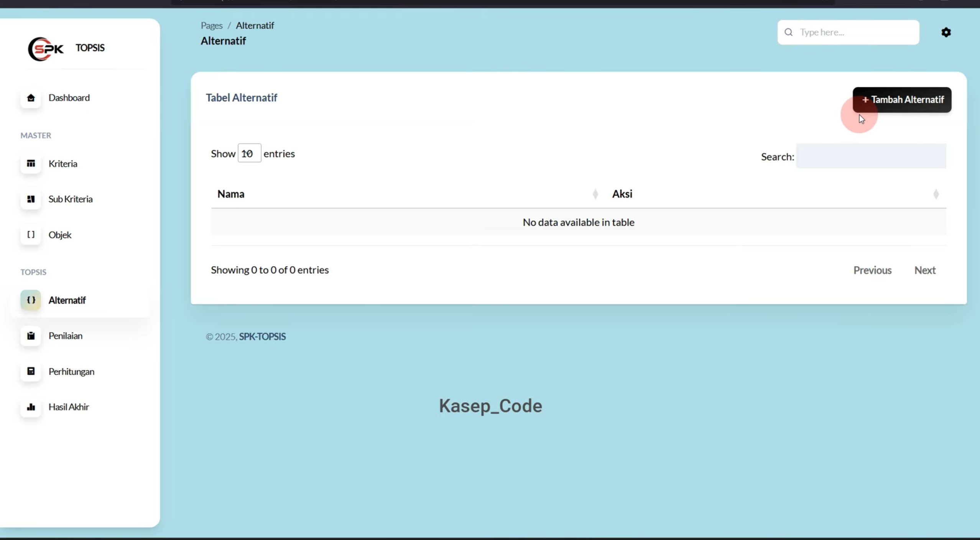The image size is (980, 540).
Task: Go to the Kriteria page label
Action: tap(63, 164)
